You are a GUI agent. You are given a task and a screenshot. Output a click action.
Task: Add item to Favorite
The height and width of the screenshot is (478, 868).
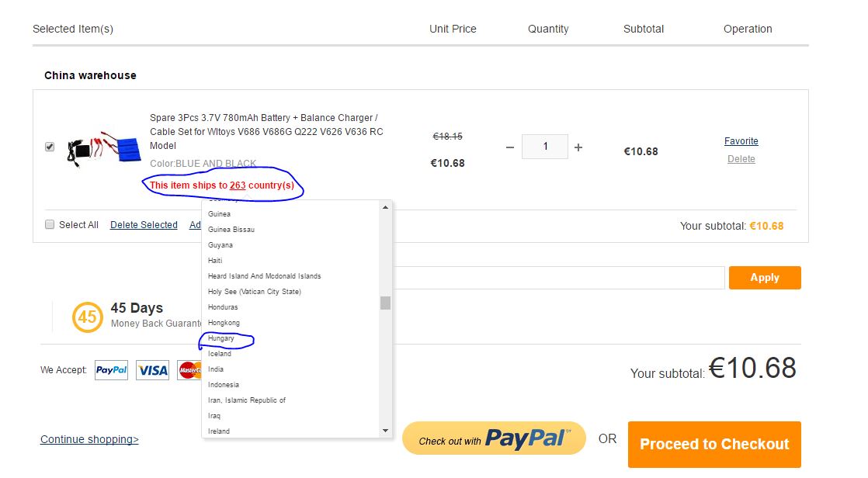[x=741, y=141]
